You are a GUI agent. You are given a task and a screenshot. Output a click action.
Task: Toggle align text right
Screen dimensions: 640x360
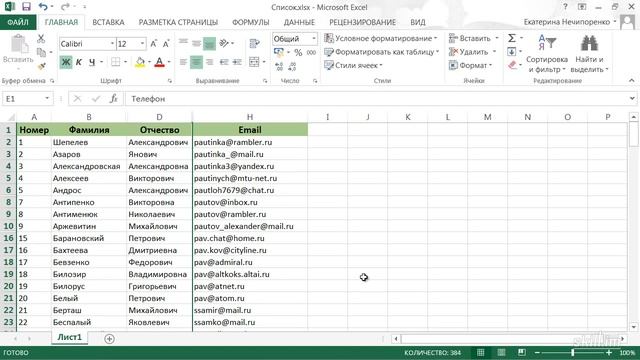tap(209, 62)
